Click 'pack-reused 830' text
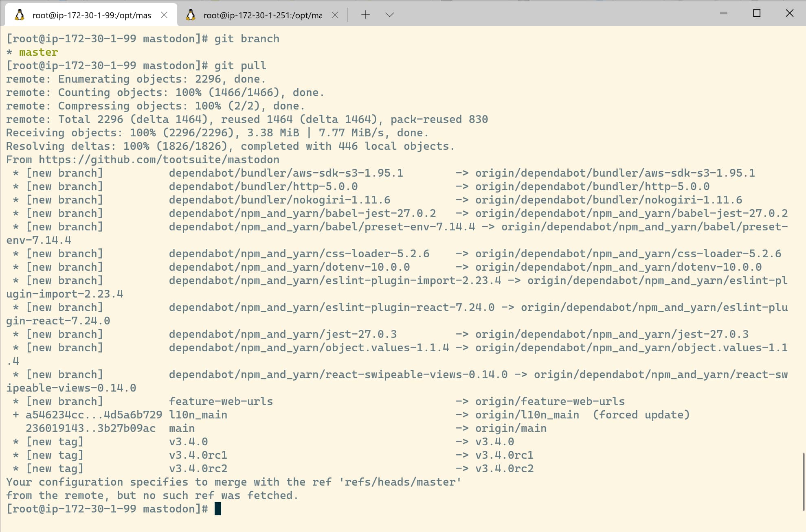 click(439, 119)
